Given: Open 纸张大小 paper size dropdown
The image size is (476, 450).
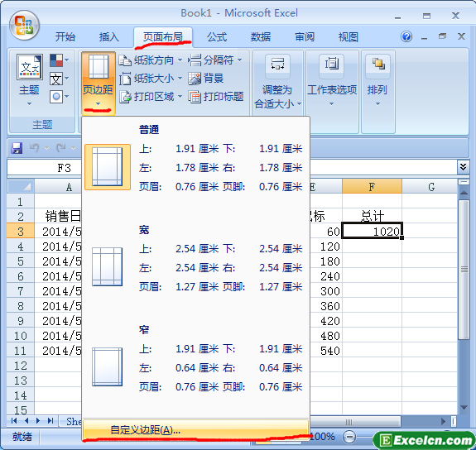Looking at the screenshot, I should [x=151, y=79].
